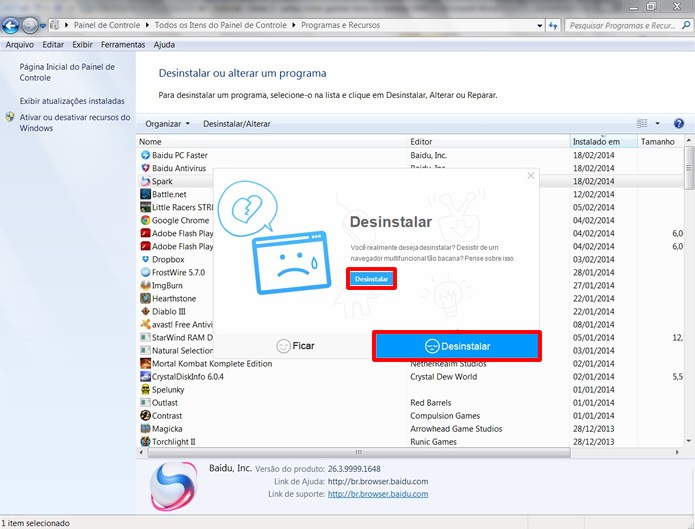Open the Arquivo menu
This screenshot has height=529, width=695.
tap(20, 45)
